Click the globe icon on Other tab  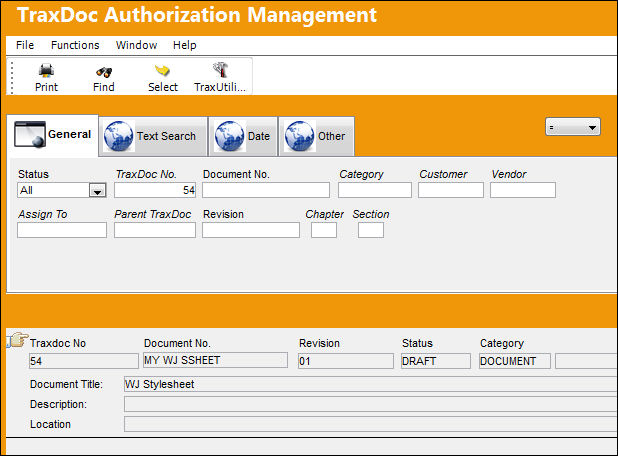300,136
